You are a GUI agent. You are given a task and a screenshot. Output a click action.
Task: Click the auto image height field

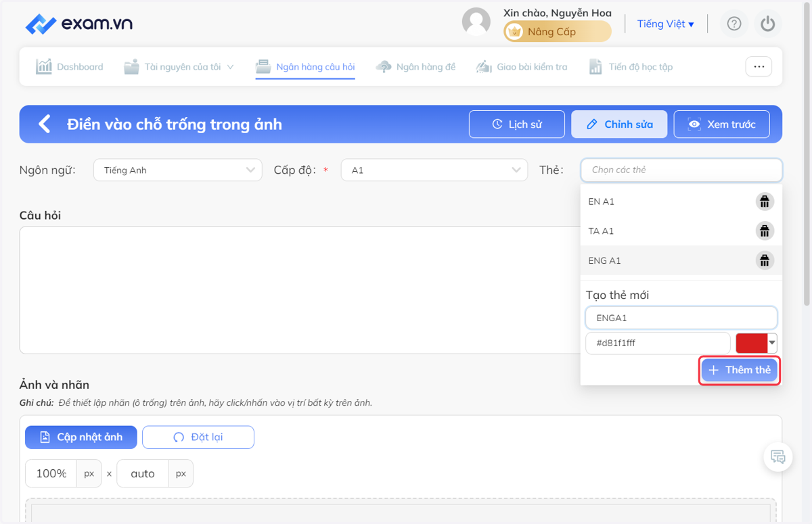[x=143, y=473]
